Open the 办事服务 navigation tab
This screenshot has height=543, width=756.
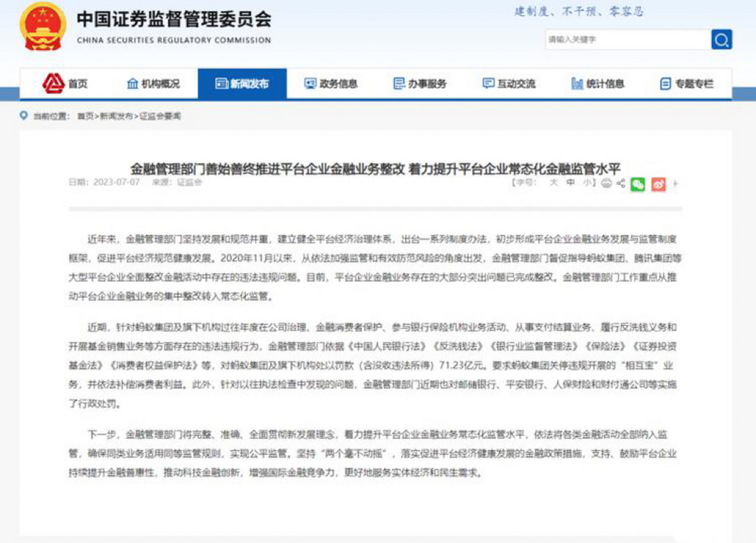coord(420,84)
